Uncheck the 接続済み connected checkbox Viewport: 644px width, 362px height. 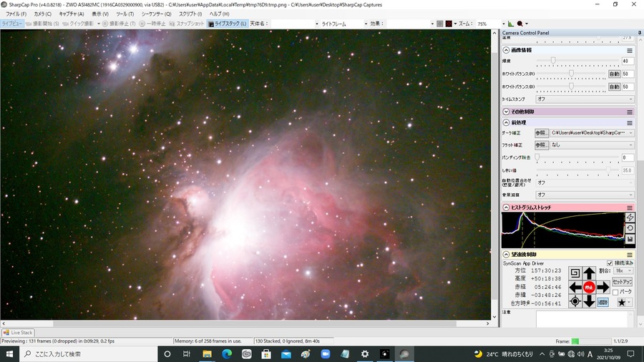coord(610,263)
